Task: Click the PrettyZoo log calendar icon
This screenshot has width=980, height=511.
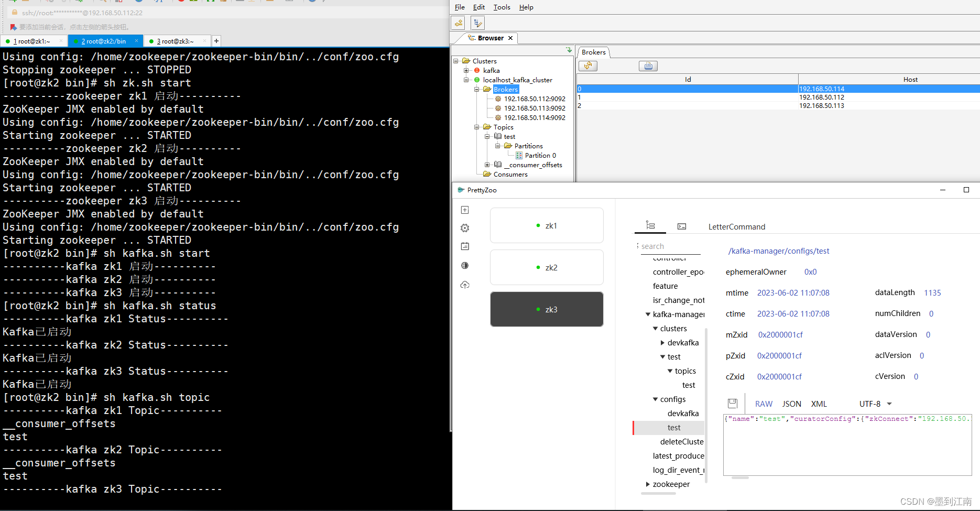Action: tap(465, 246)
